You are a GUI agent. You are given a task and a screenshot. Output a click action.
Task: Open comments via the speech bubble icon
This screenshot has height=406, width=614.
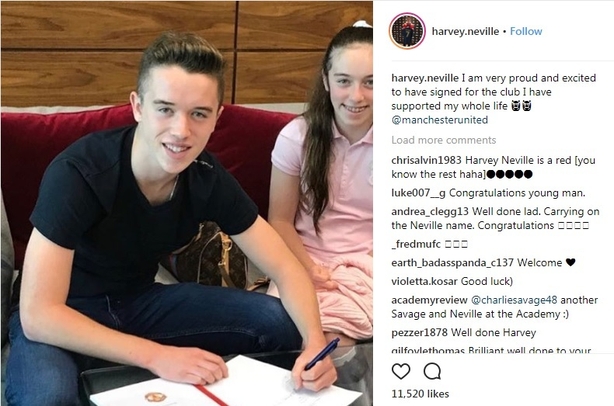tap(432, 371)
